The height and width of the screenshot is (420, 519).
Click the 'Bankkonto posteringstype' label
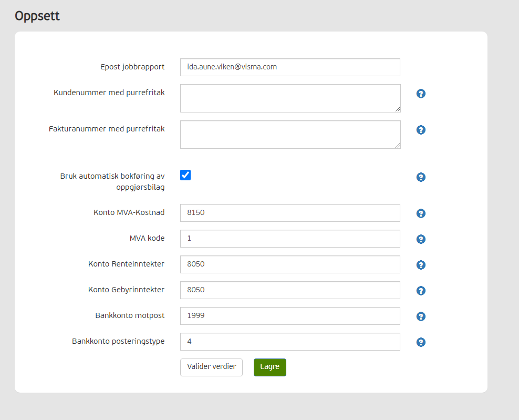coord(118,342)
